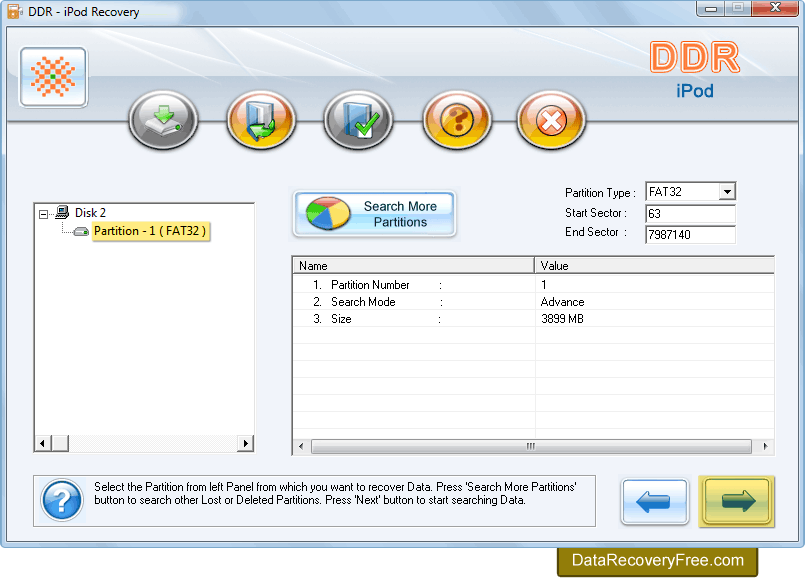Select Partition - 1 ( FAT32 ) tree item

pos(150,231)
